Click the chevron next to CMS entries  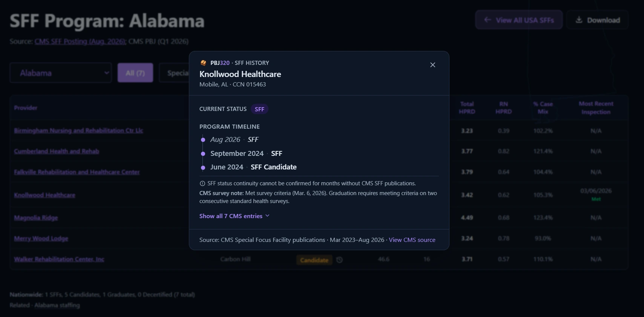267,216
